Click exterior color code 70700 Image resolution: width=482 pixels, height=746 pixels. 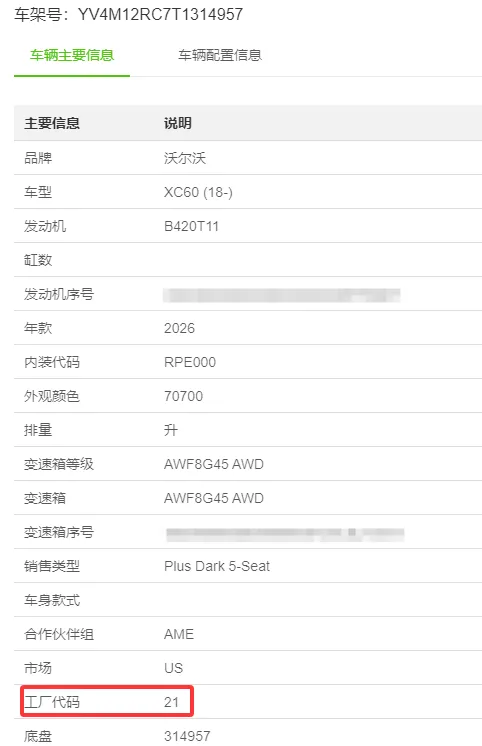(183, 396)
